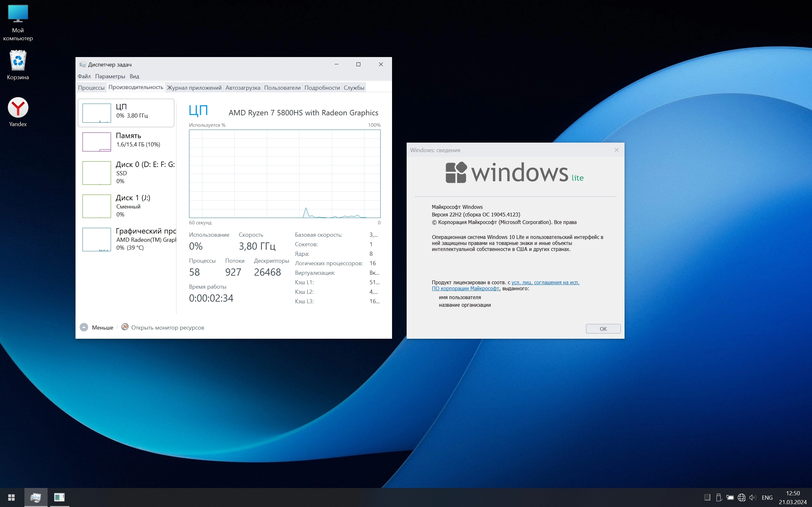
Task: Open the Вид menu
Action: [x=134, y=76]
